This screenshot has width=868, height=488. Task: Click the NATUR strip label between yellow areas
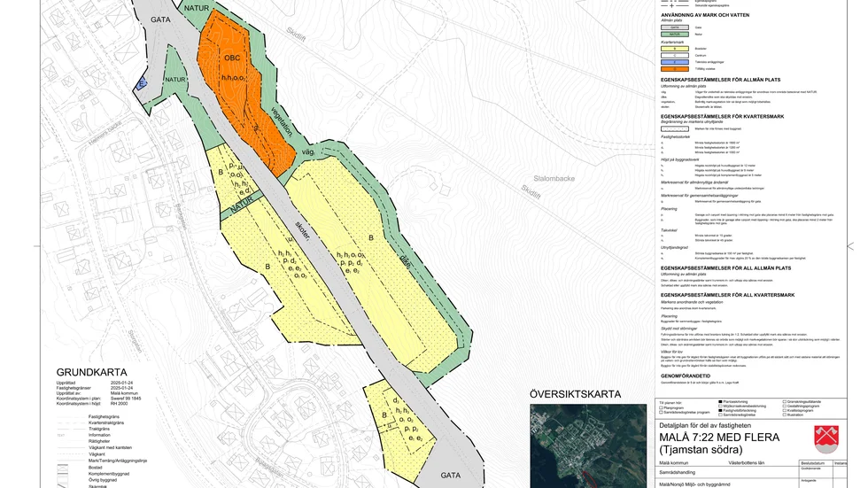pos(241,205)
